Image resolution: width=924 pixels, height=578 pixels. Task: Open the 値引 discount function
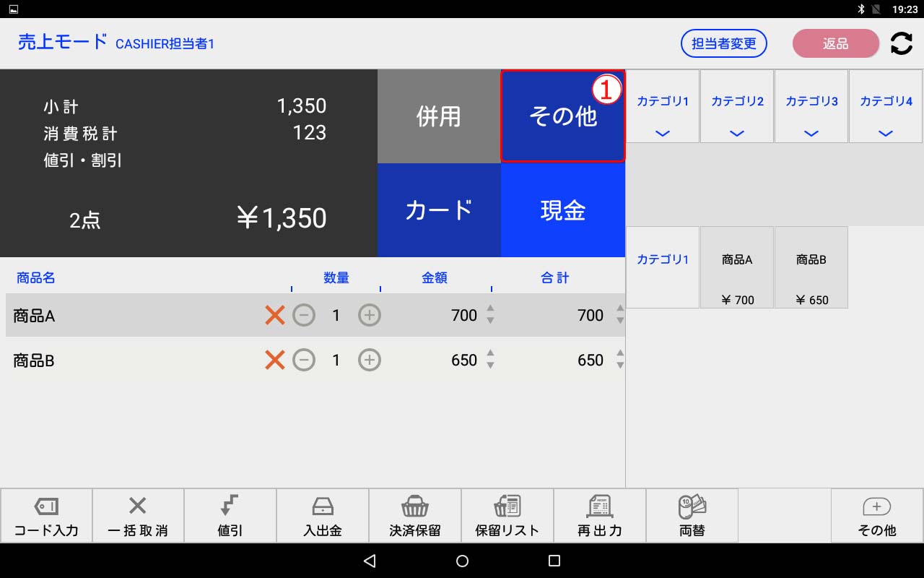[230, 516]
